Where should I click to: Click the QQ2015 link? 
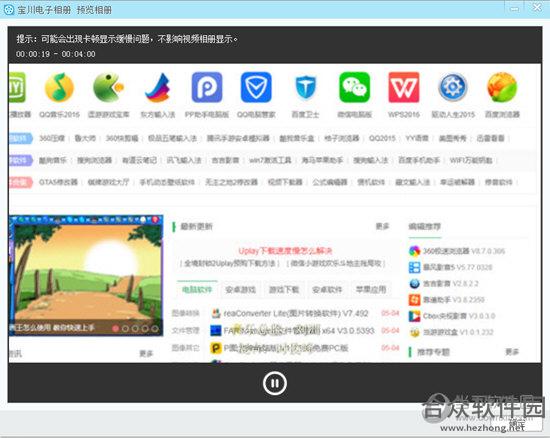click(382, 139)
